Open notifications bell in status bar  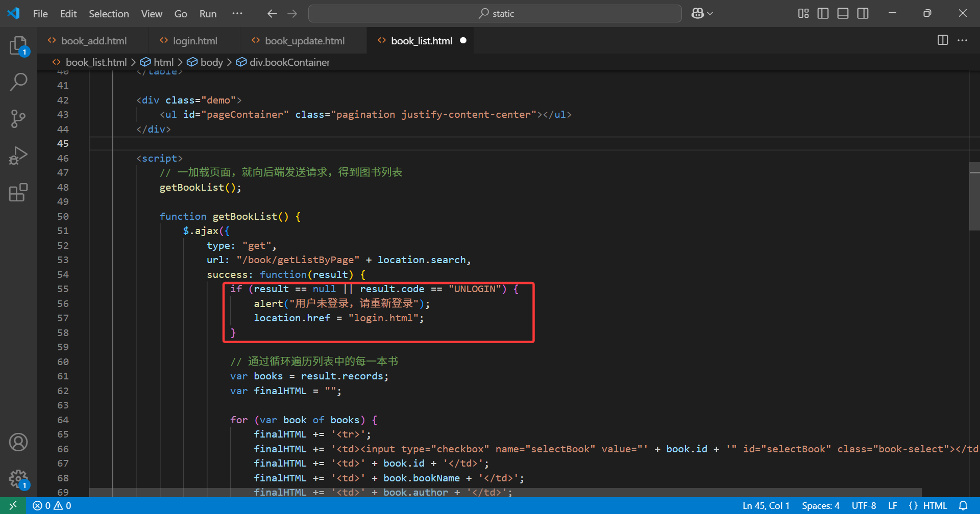[x=963, y=505]
